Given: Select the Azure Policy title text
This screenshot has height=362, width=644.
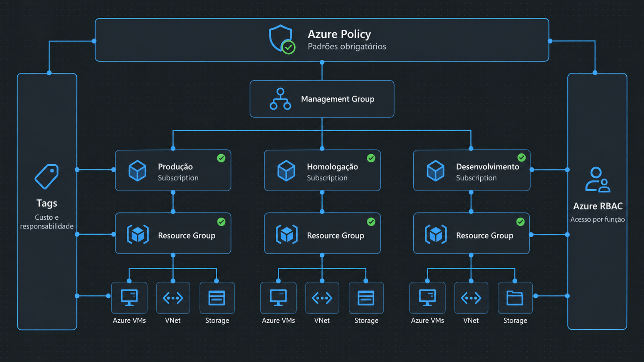Looking at the screenshot, I should click(339, 34).
